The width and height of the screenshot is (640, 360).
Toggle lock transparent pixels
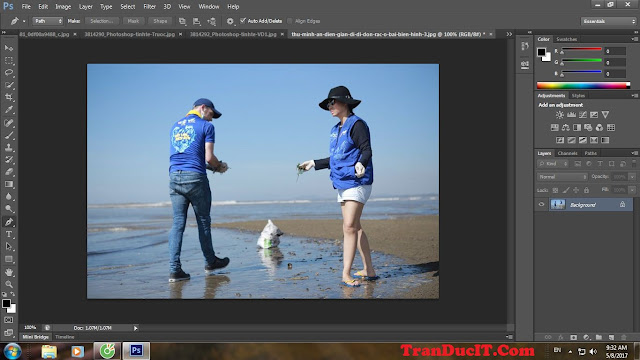[x=555, y=190]
